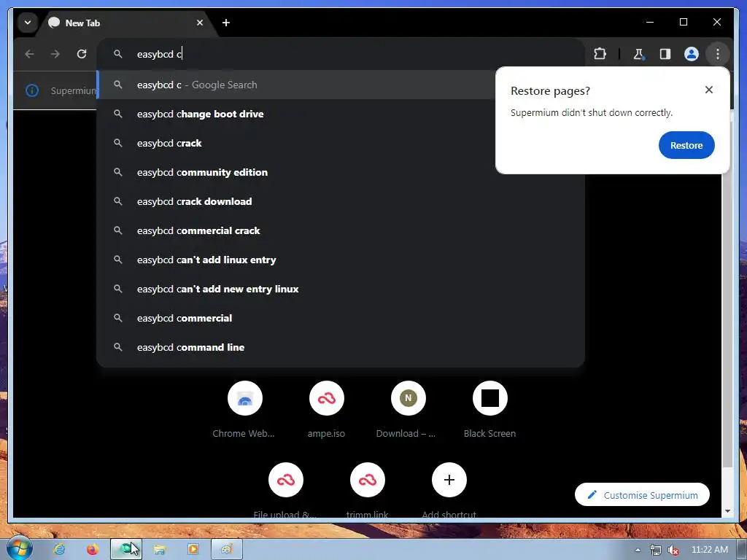The width and height of the screenshot is (747, 560).
Task: Launch Firefox from the taskbar
Action: (x=93, y=549)
